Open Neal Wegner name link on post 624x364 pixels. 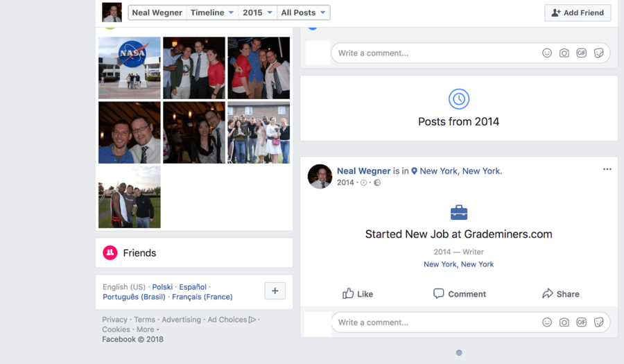pyautogui.click(x=364, y=171)
